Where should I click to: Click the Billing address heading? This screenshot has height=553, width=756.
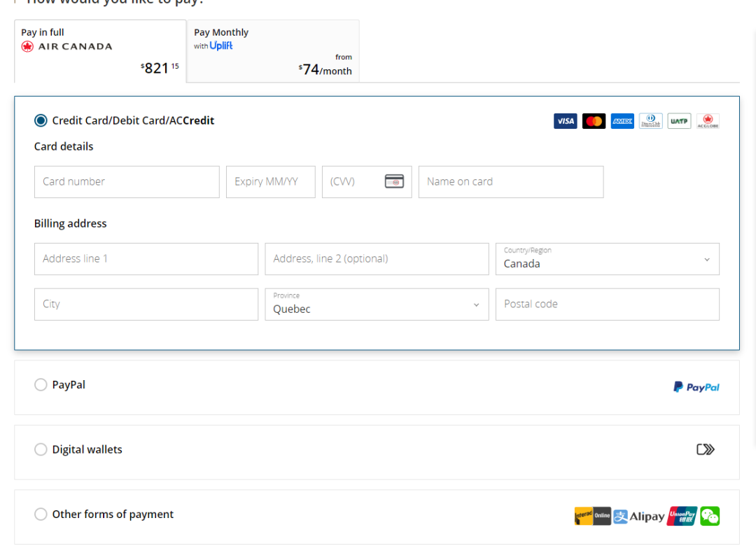pyautogui.click(x=71, y=224)
